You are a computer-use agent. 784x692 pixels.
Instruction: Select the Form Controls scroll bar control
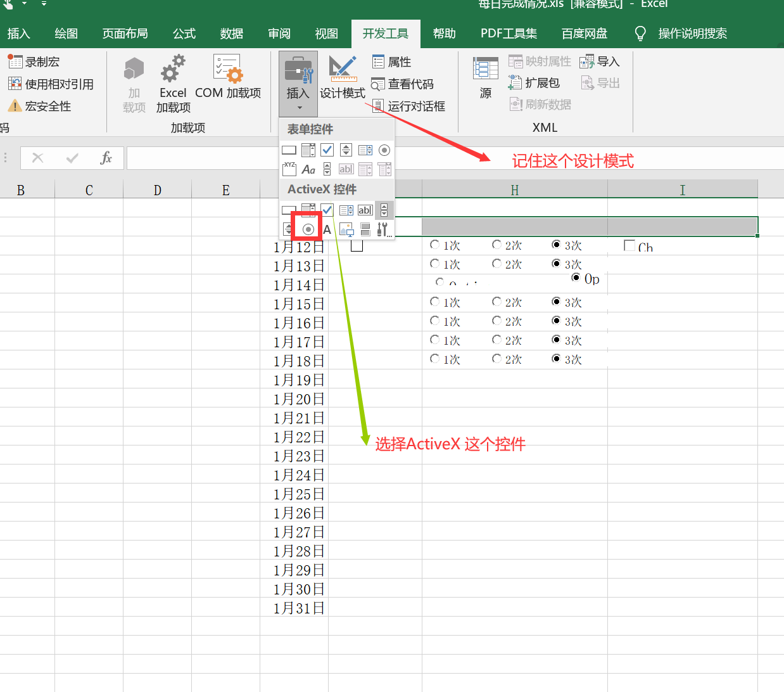pos(327,169)
